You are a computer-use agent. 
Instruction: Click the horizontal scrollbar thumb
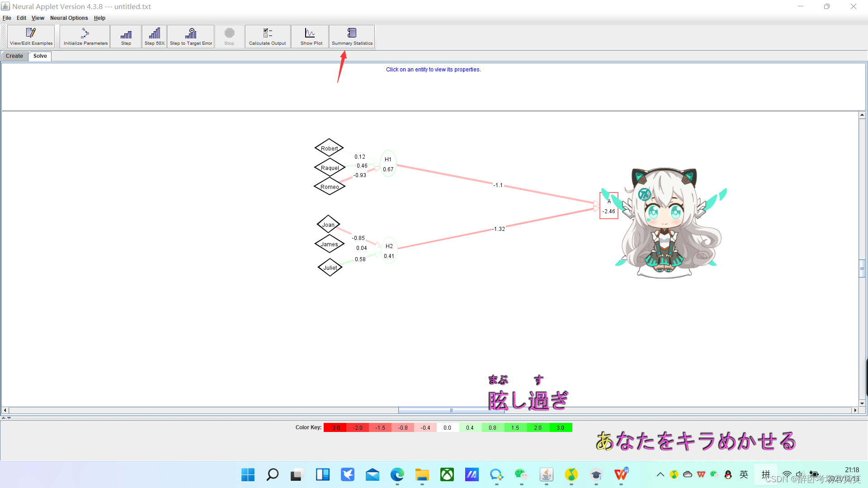point(451,410)
